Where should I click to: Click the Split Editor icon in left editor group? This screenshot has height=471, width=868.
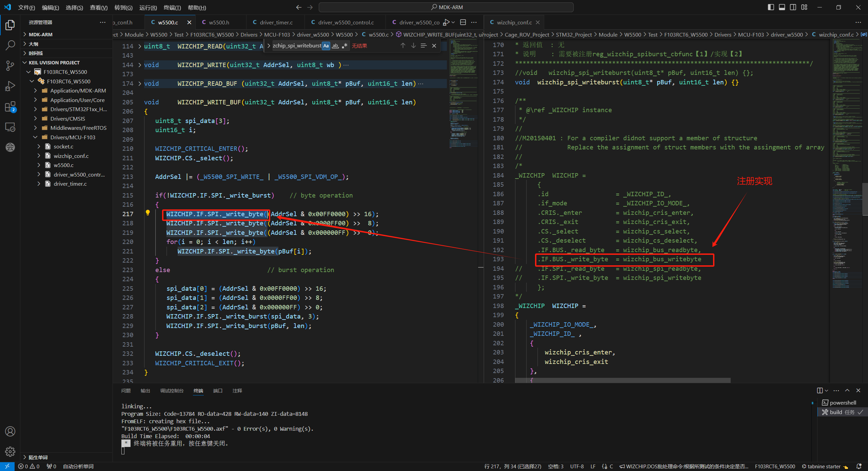point(463,22)
